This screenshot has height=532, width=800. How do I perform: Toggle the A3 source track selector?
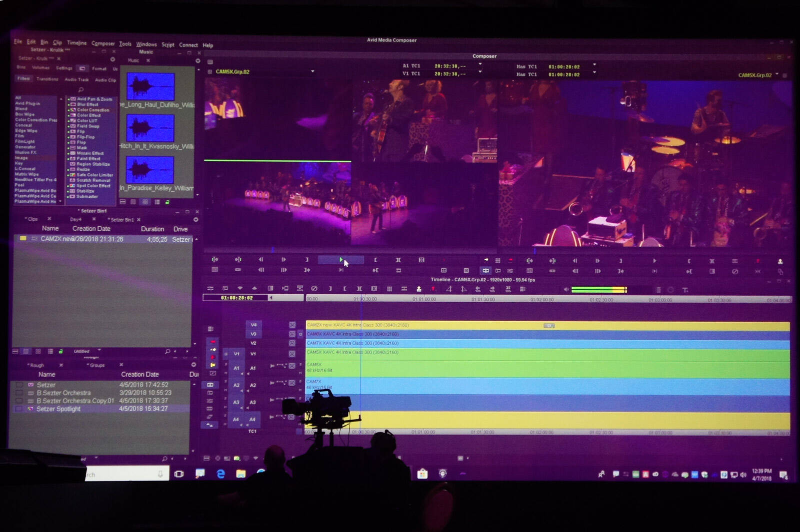236,402
